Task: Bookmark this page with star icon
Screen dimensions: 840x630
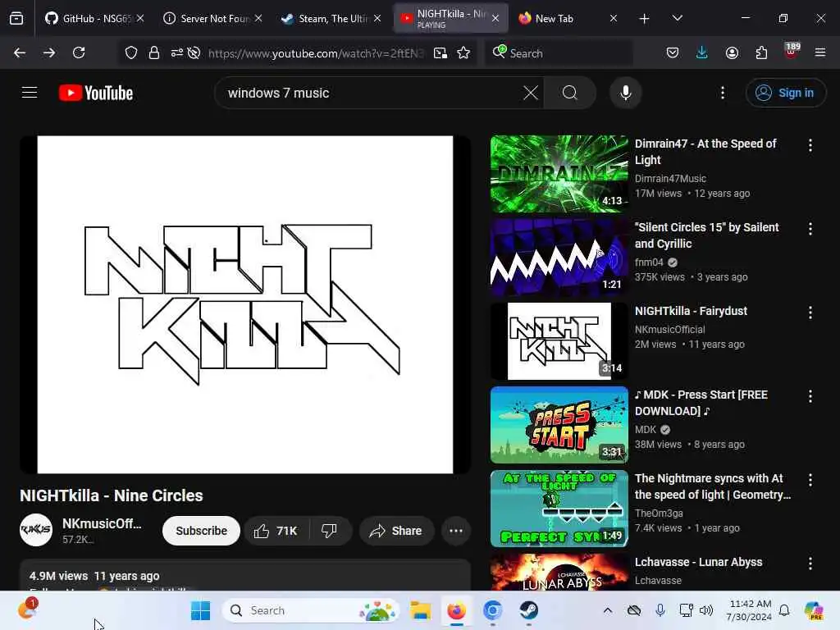Action: (x=464, y=52)
